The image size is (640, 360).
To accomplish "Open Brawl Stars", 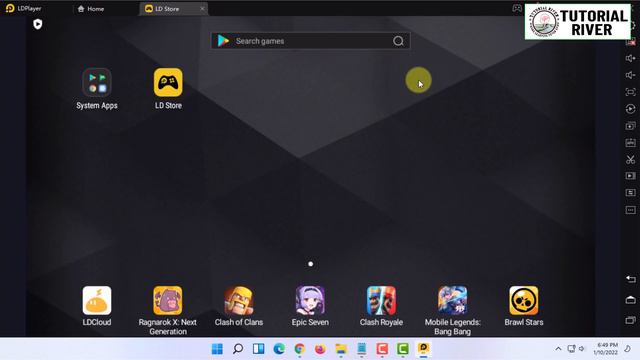I will (524, 300).
